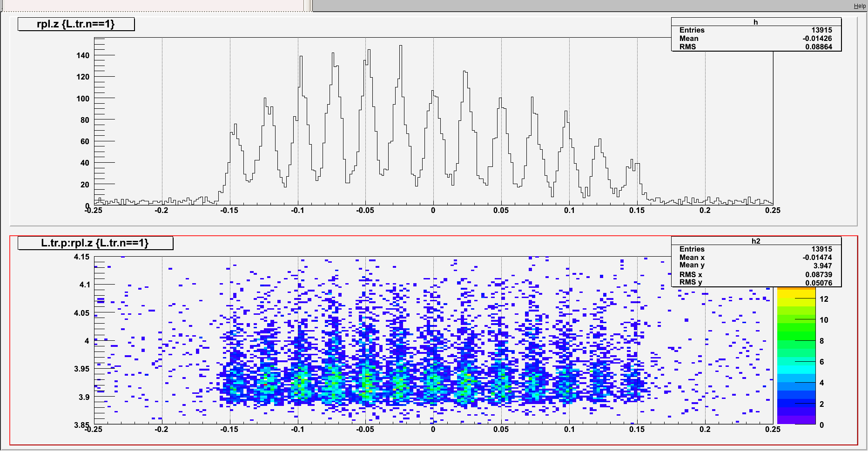Click the 'h' statistics box header
This screenshot has width=868, height=451.
pos(756,22)
